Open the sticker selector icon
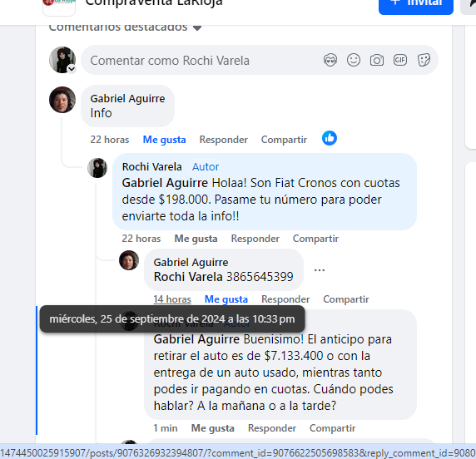The height and width of the screenshot is (459, 476). tap(424, 60)
